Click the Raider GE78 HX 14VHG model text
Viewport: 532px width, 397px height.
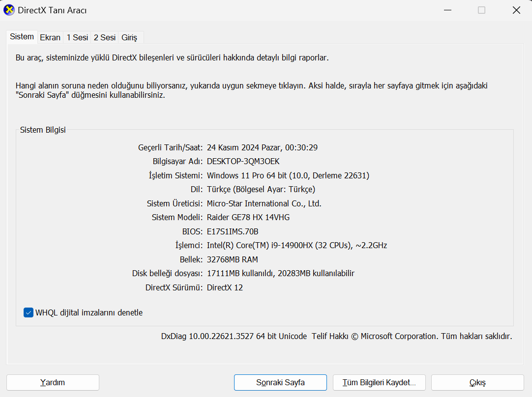(248, 217)
